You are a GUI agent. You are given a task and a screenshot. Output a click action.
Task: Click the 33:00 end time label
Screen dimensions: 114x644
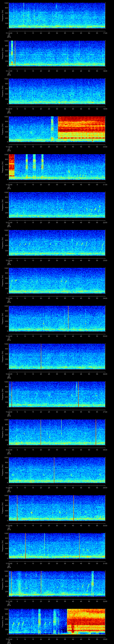(x=105, y=639)
